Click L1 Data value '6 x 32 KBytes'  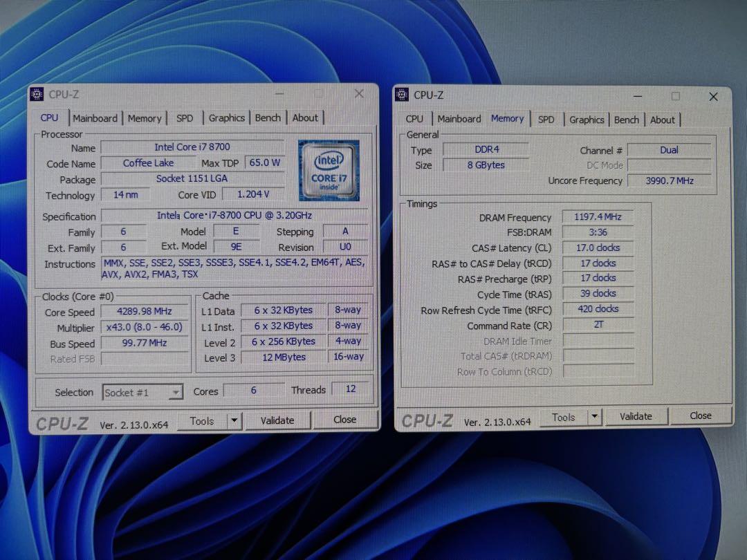pos(284,310)
